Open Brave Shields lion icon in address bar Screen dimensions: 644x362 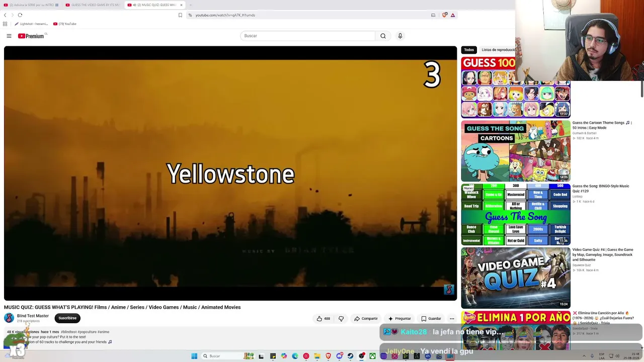click(x=444, y=15)
